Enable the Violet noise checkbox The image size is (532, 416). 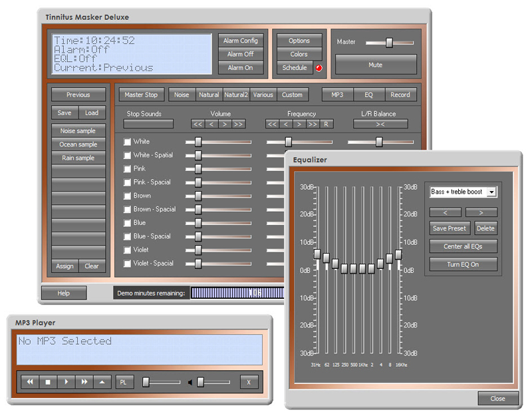(127, 250)
